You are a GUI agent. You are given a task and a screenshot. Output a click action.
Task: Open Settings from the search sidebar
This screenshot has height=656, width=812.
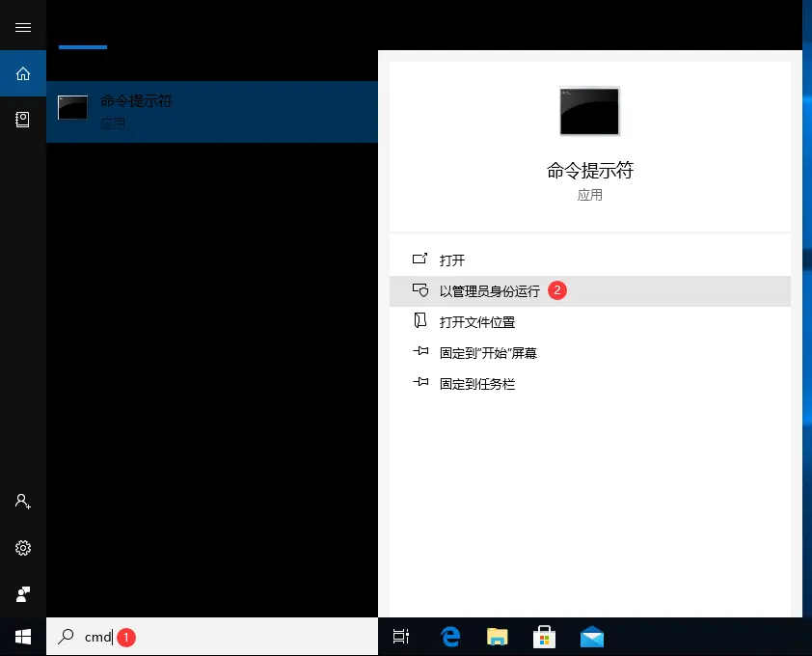23,547
